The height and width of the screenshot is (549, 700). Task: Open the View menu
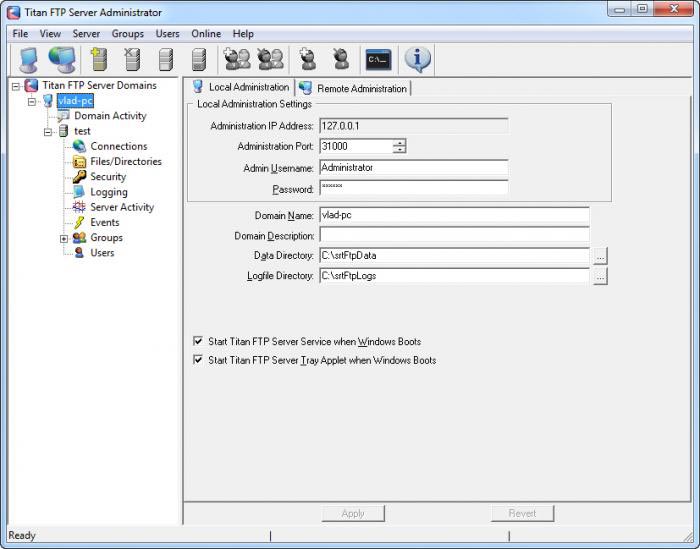[x=50, y=34]
